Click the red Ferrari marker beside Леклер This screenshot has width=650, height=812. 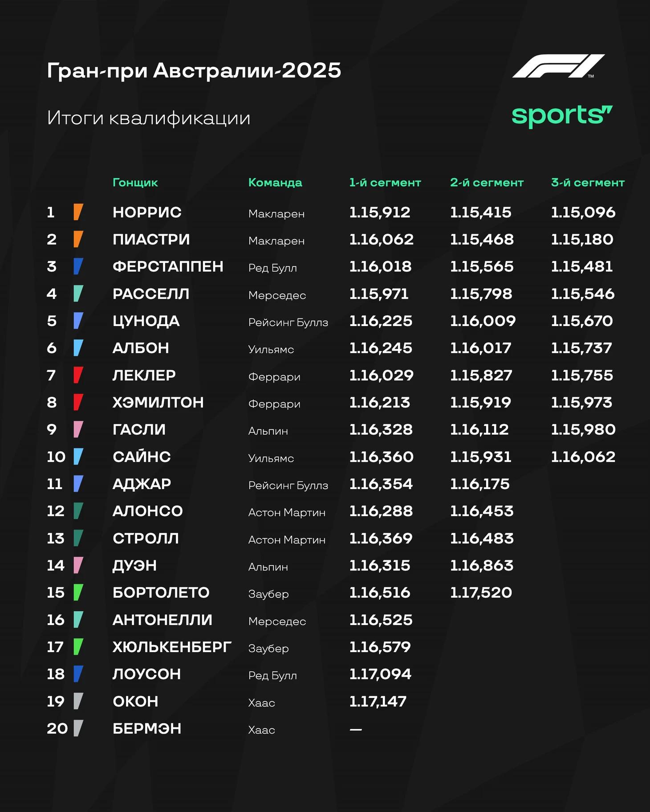pos(78,375)
